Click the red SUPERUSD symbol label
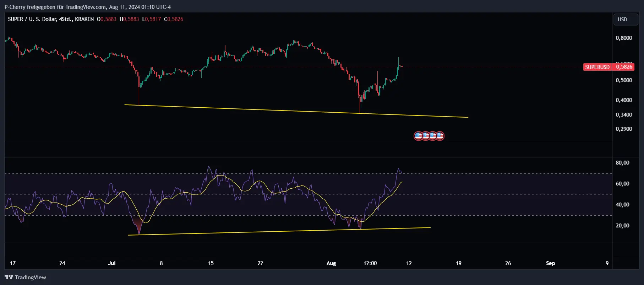This screenshot has width=644, height=285. (x=597, y=67)
